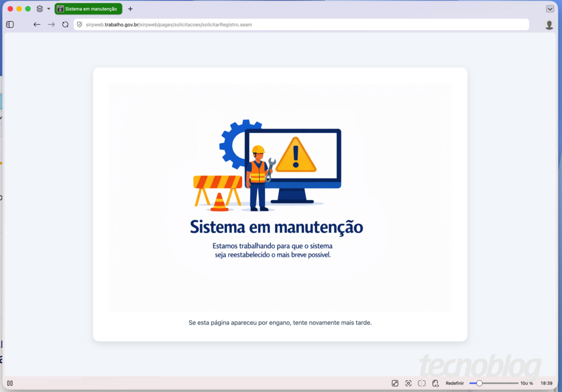Minimize window using yellow button
The width and height of the screenshot is (562, 392).
click(19, 8)
